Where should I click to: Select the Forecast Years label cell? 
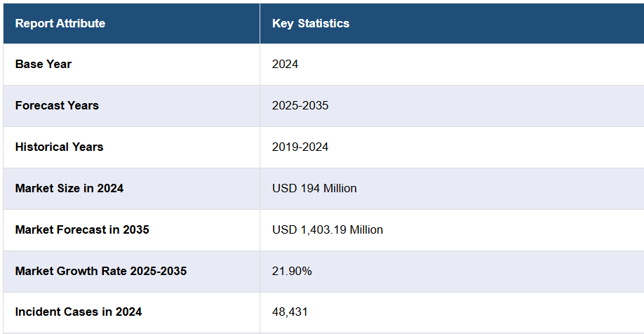[x=57, y=105]
